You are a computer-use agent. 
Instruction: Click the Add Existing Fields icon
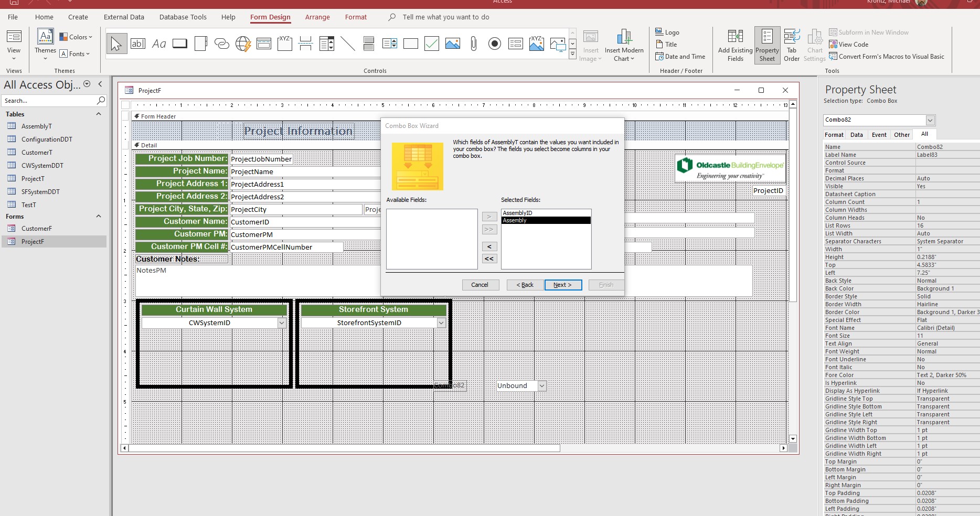click(735, 45)
